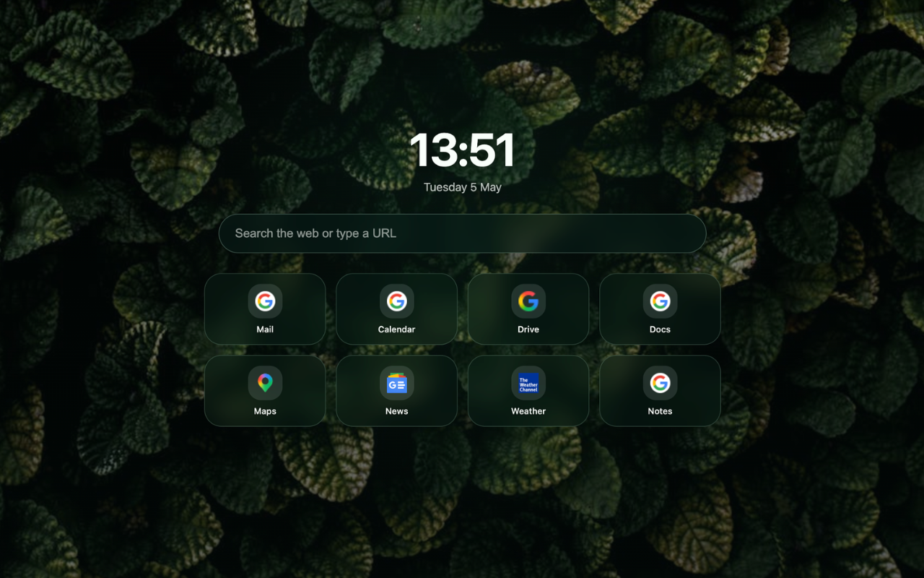The height and width of the screenshot is (578, 924).
Task: Click the "Maps" tile label
Action: (x=265, y=411)
